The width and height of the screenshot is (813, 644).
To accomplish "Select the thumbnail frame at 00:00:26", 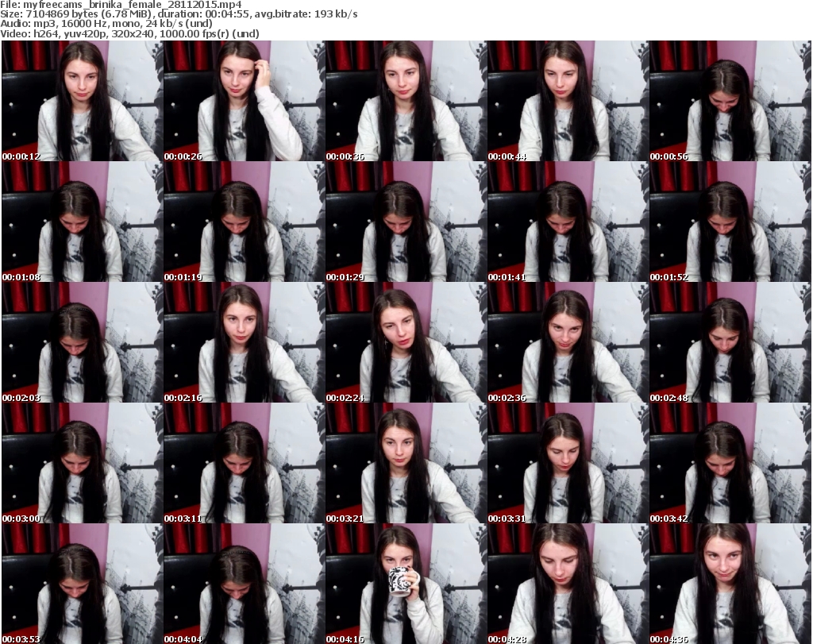I will click(245, 101).
